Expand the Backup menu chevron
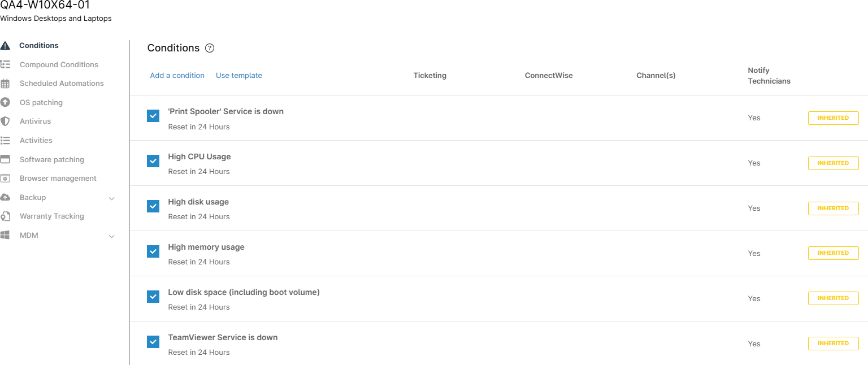 click(x=111, y=198)
